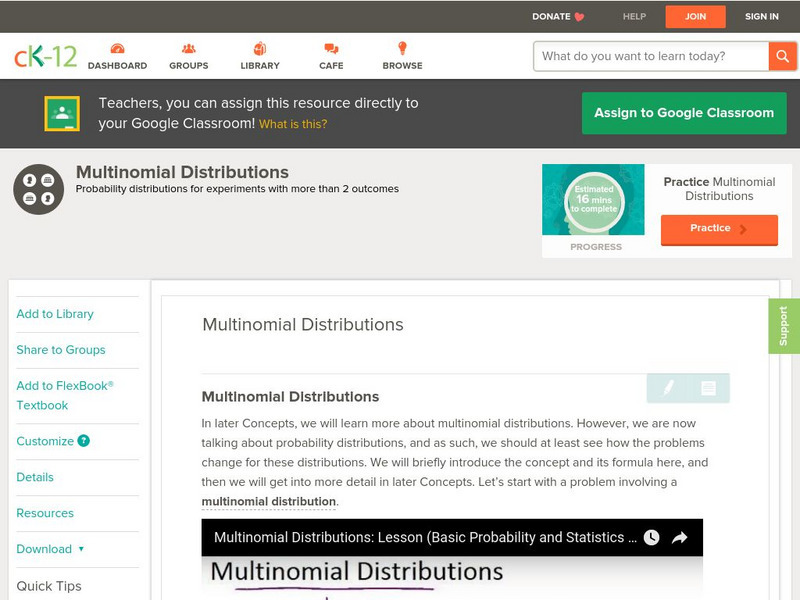Click Add to Library link
The width and height of the screenshot is (800, 600).
[x=55, y=314]
